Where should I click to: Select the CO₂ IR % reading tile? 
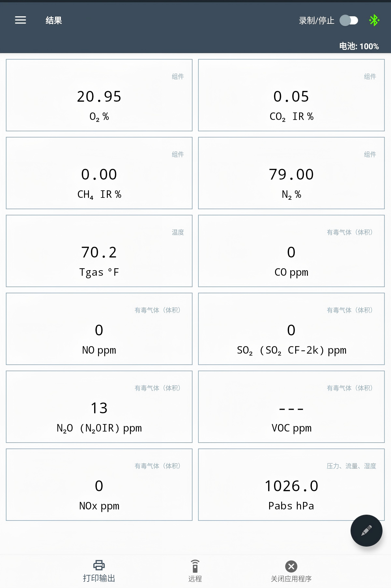pyautogui.click(x=291, y=95)
